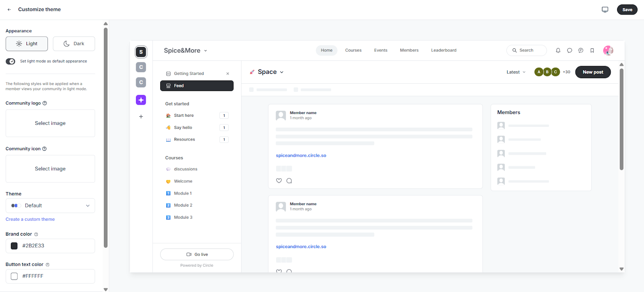Select an image for the Community logo

coord(50,123)
